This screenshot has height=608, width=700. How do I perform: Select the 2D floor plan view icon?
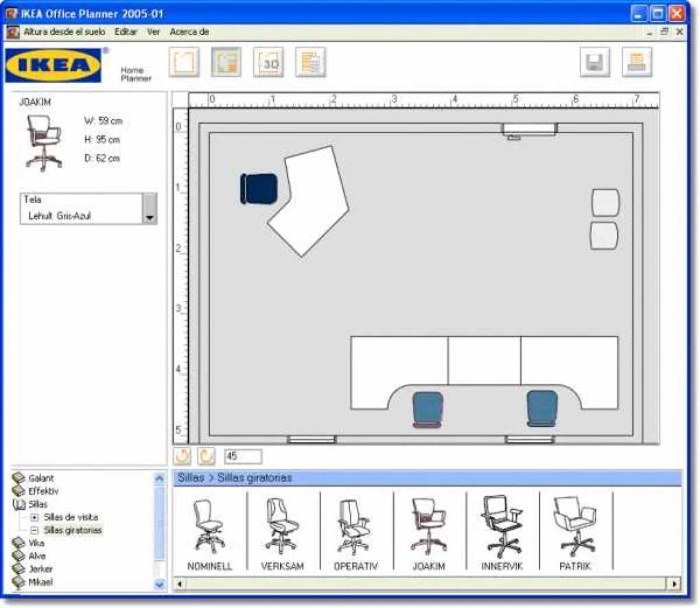[226, 62]
